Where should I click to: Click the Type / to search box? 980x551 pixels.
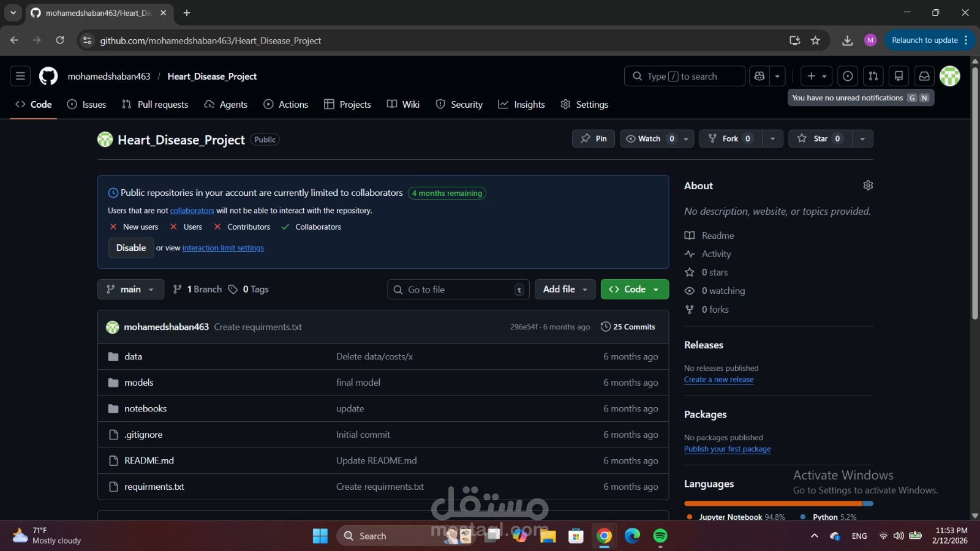685,76
